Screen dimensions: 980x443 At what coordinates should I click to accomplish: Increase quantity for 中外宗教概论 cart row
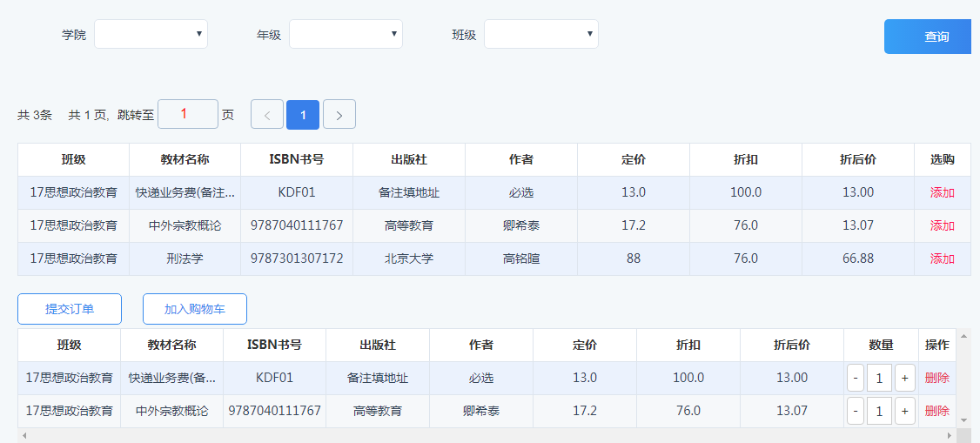tap(905, 411)
